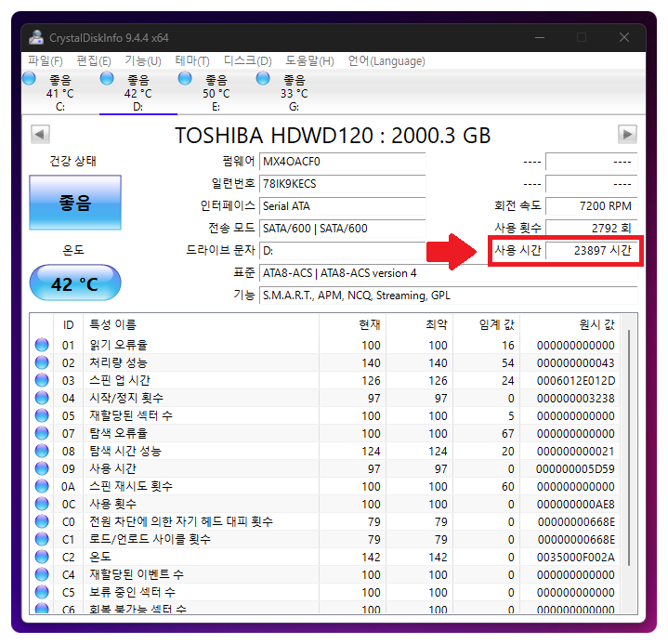Click the disk title TOSHIBA HDWD120
Image resolution: width=668 pixels, height=644 pixels.
click(333, 136)
